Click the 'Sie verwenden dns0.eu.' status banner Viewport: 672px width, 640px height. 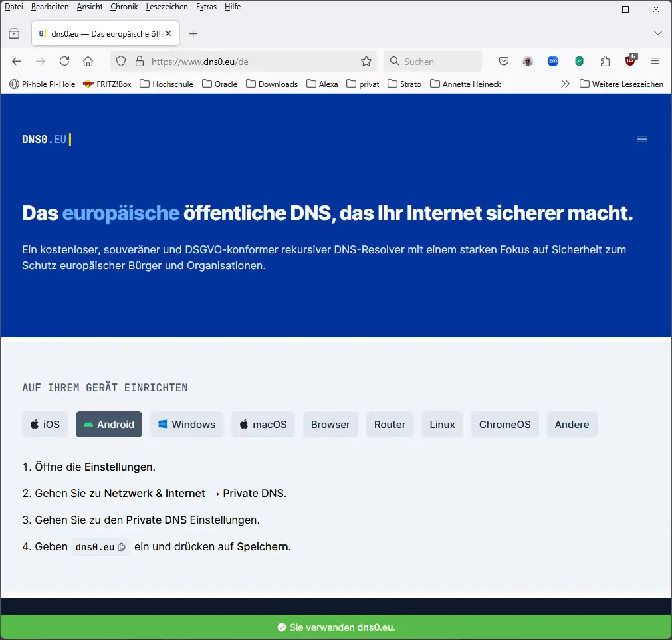point(336,627)
